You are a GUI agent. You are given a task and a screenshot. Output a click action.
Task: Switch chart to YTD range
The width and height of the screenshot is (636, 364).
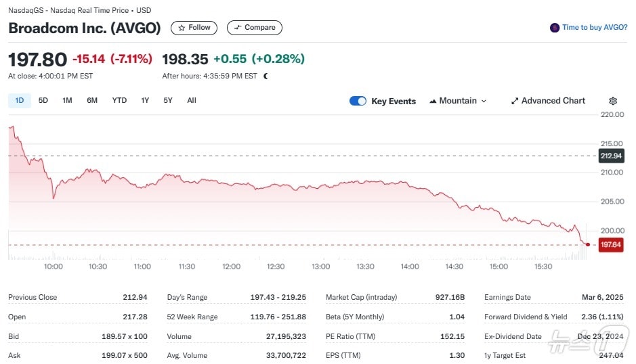pyautogui.click(x=119, y=100)
